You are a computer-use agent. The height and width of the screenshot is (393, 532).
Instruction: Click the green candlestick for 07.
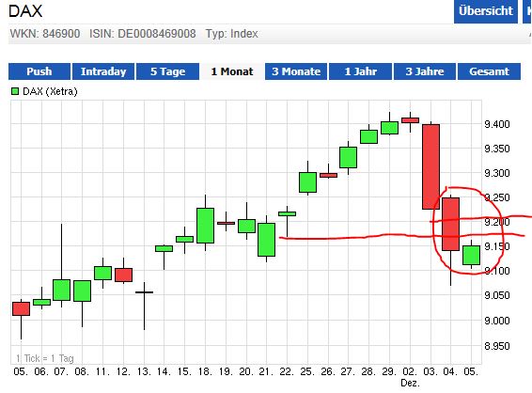(x=61, y=290)
